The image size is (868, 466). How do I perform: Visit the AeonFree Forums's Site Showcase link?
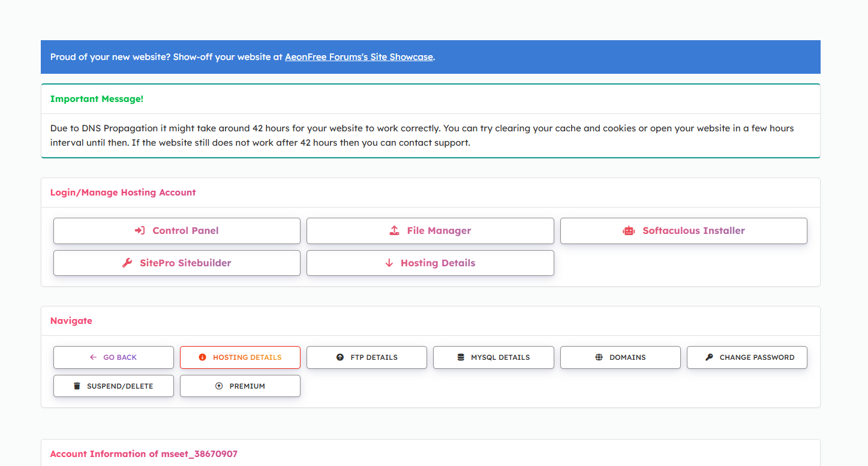(x=359, y=57)
